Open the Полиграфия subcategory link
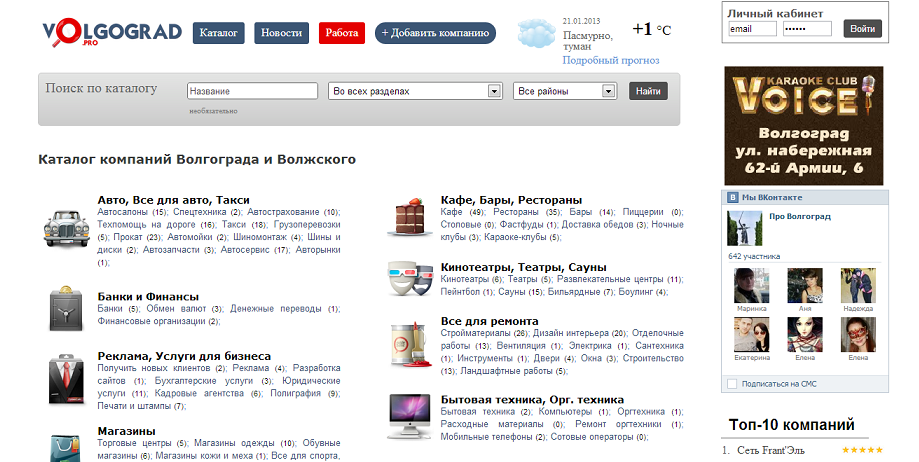 (295, 393)
